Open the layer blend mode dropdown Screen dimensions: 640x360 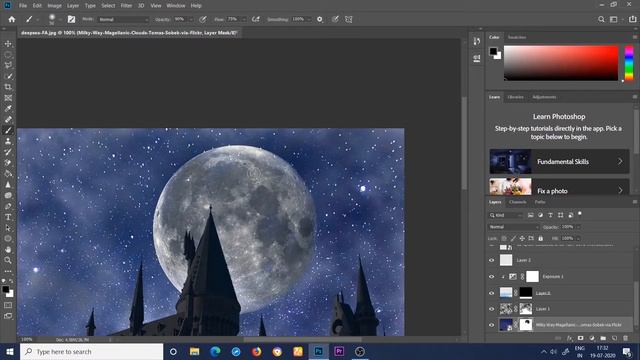tap(513, 227)
